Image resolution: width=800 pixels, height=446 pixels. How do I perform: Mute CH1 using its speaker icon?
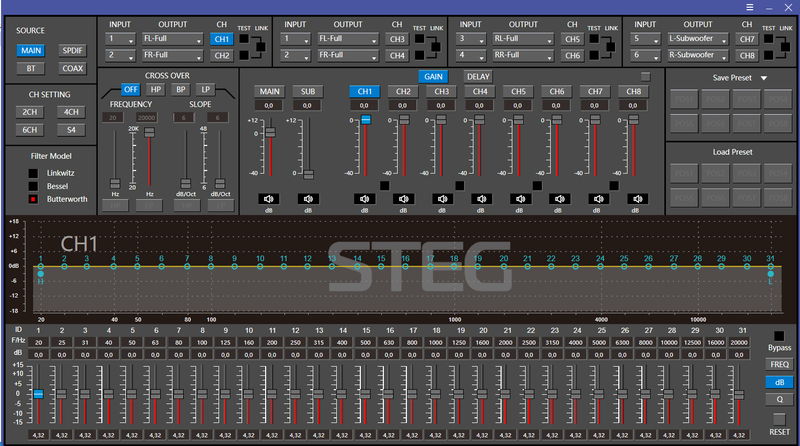[x=364, y=199]
